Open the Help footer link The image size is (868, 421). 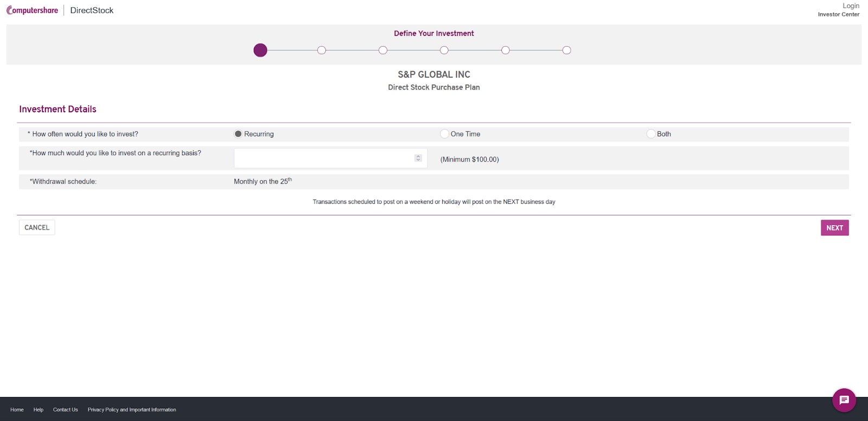38,410
